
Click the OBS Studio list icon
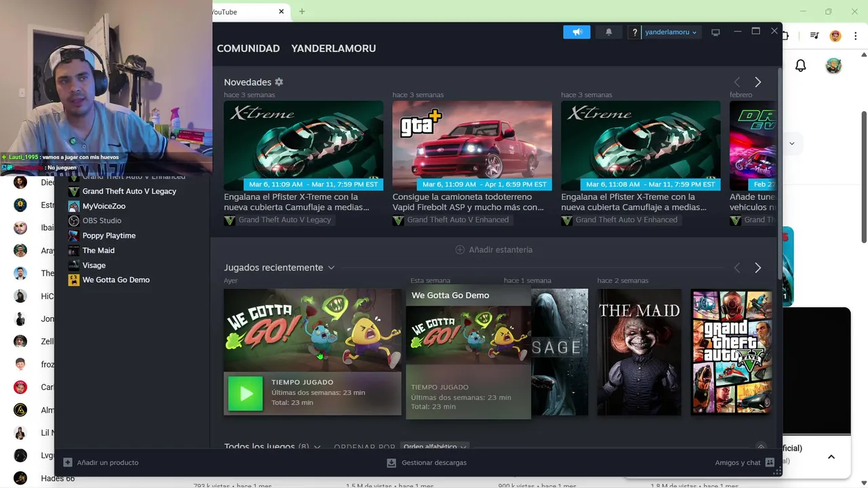point(74,220)
